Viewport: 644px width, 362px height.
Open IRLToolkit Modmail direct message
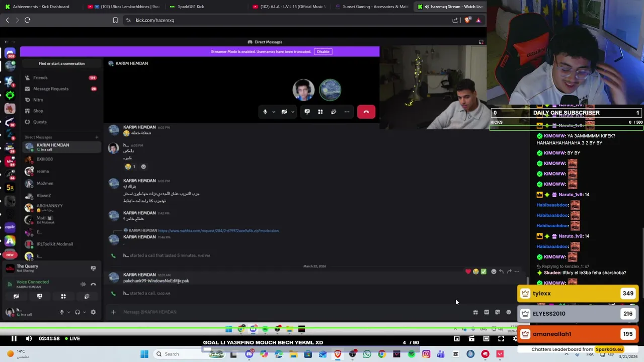pyautogui.click(x=61, y=244)
